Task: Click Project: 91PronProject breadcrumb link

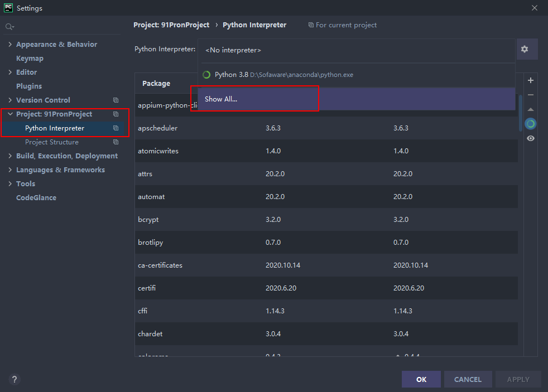Action: tap(171, 25)
